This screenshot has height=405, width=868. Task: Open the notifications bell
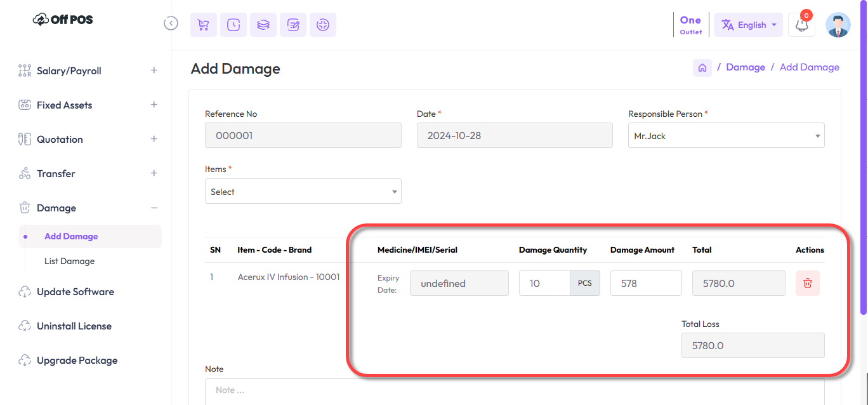pyautogui.click(x=801, y=25)
